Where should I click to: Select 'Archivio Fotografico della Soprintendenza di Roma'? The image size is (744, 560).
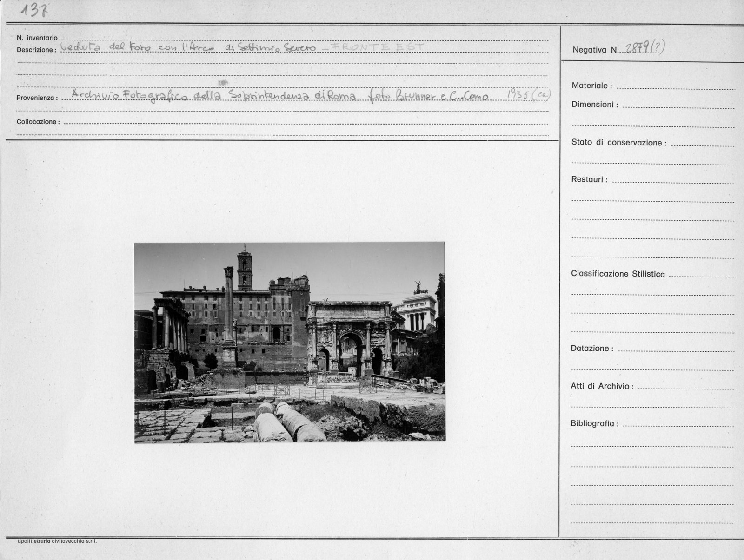[x=214, y=96]
